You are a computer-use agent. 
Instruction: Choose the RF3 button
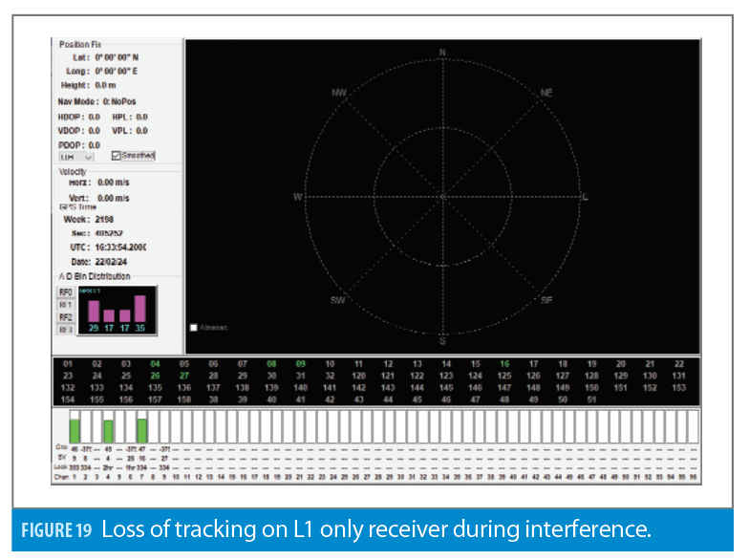65,330
